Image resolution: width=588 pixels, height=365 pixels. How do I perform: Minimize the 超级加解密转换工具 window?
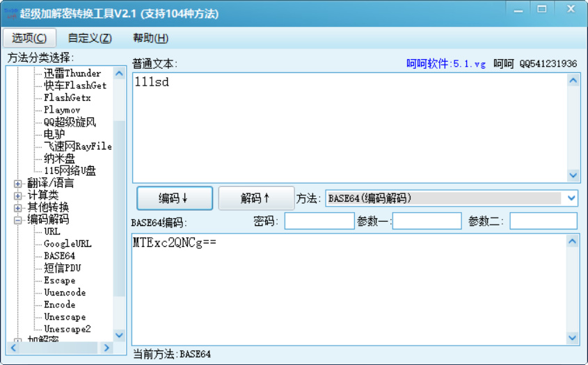click(x=518, y=10)
